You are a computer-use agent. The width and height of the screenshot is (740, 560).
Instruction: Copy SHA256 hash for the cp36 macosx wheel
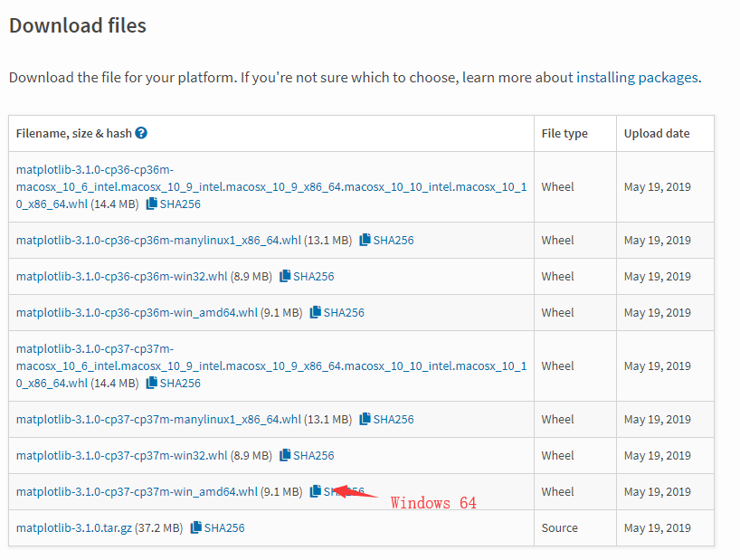173,204
